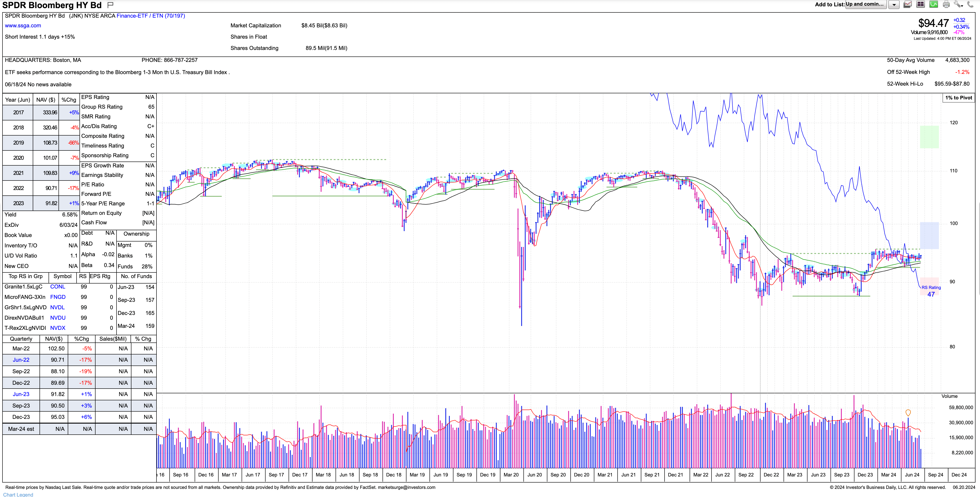Click the 50-Day Avg Volume 4,683,300 value
Viewport: 980px width, 497px height.
tap(957, 60)
